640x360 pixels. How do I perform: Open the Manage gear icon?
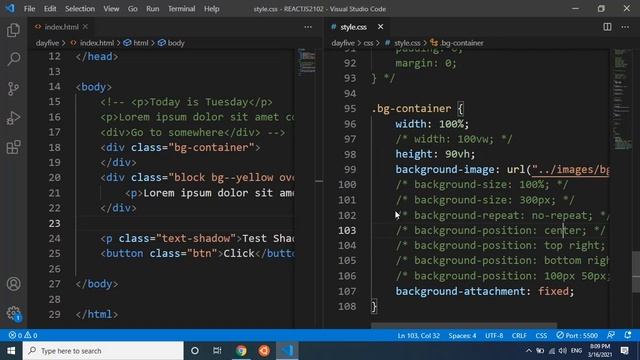13,313
